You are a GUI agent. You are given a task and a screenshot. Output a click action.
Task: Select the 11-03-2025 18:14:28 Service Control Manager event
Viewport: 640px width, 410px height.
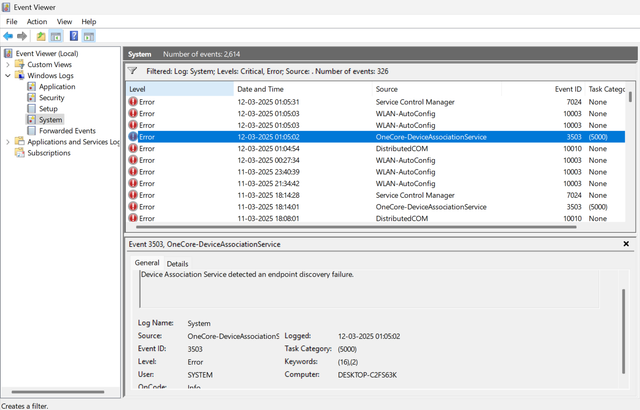click(376, 195)
